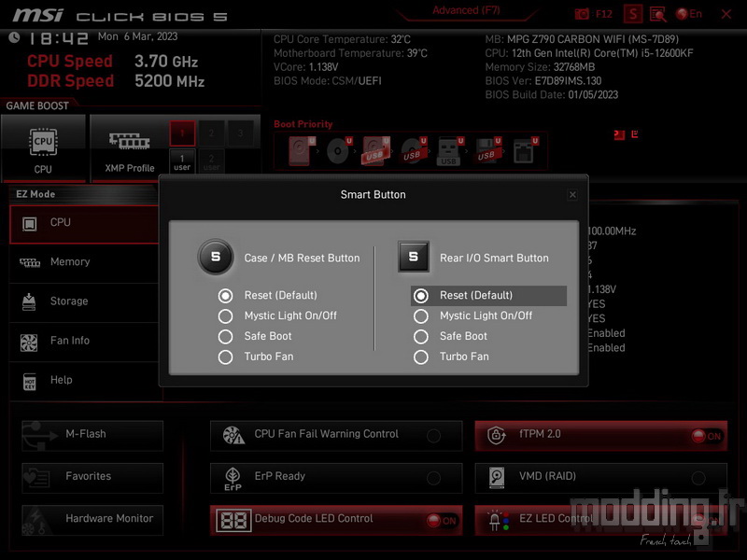The width and height of the screenshot is (747, 560).
Task: Select XMP profile 1 button
Action: click(182, 133)
